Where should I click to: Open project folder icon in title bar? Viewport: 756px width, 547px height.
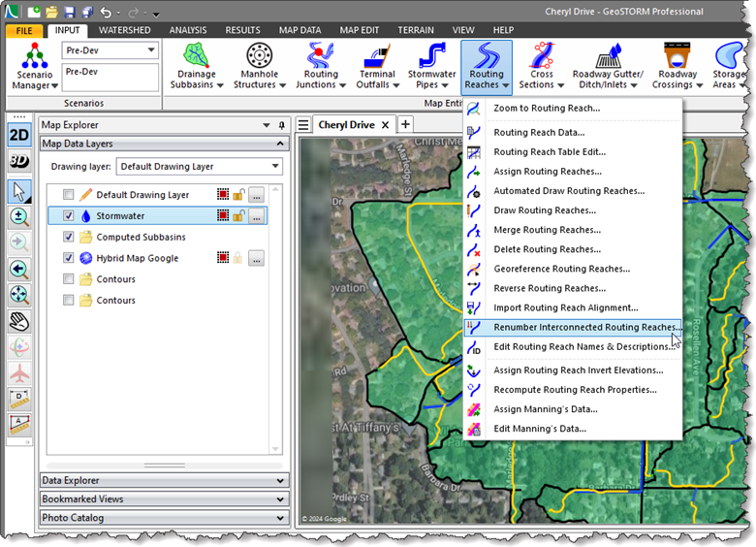pyautogui.click(x=51, y=12)
